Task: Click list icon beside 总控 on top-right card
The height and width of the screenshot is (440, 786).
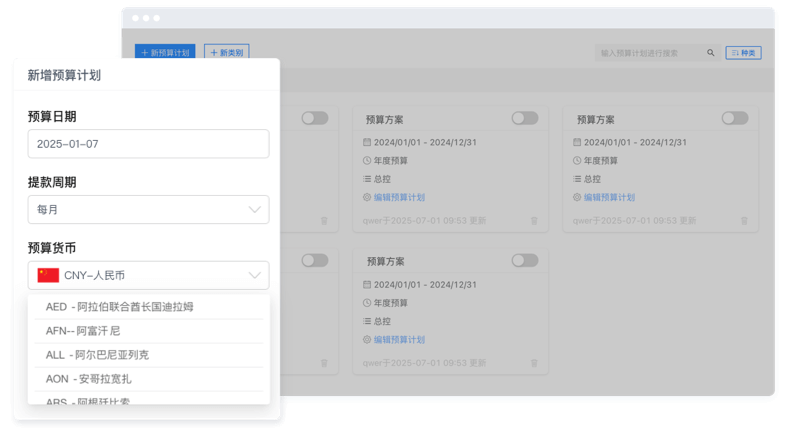Action: [577, 179]
